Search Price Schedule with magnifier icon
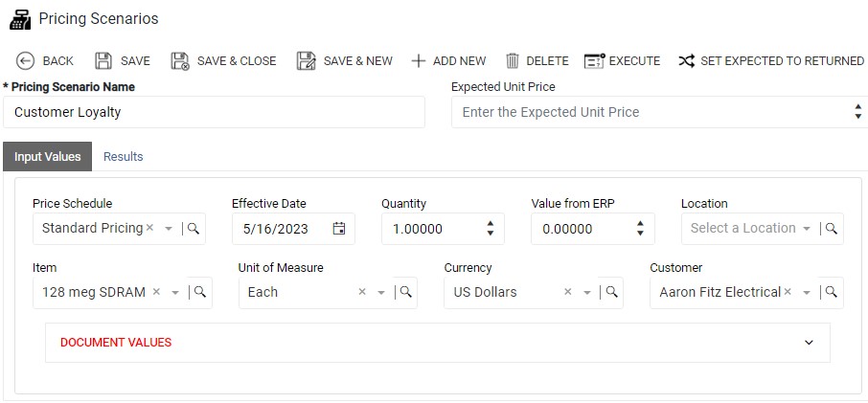The image size is (868, 403). [194, 229]
